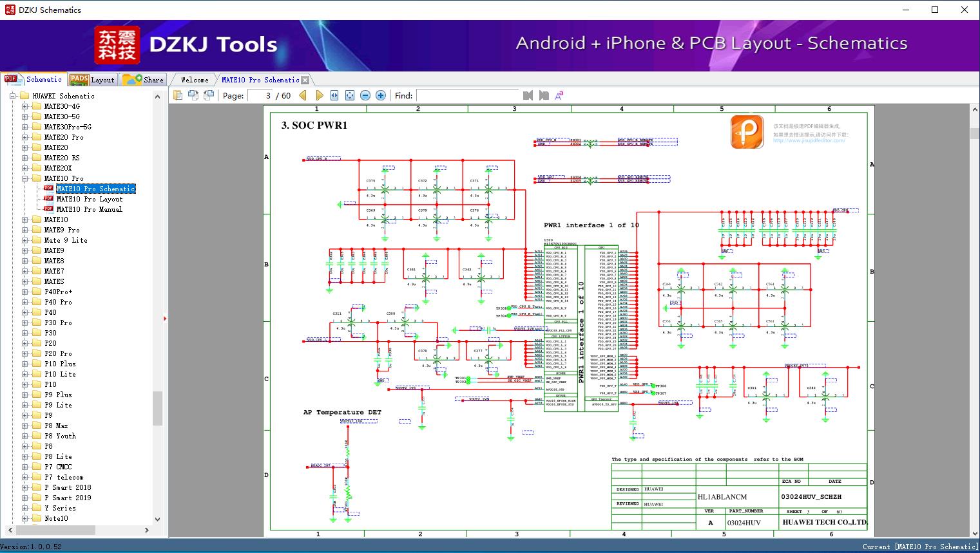The height and width of the screenshot is (553, 980).
Task: Click the tree horizontal scroll right arrow
Action: [147, 530]
